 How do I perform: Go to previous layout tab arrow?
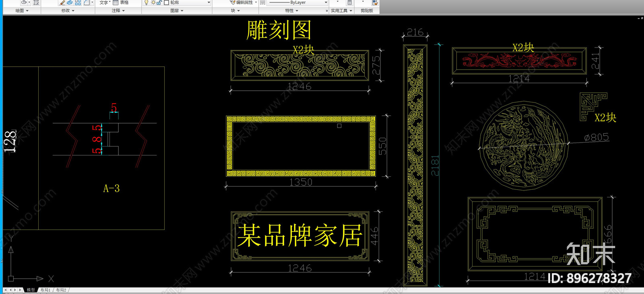[x=11, y=290]
